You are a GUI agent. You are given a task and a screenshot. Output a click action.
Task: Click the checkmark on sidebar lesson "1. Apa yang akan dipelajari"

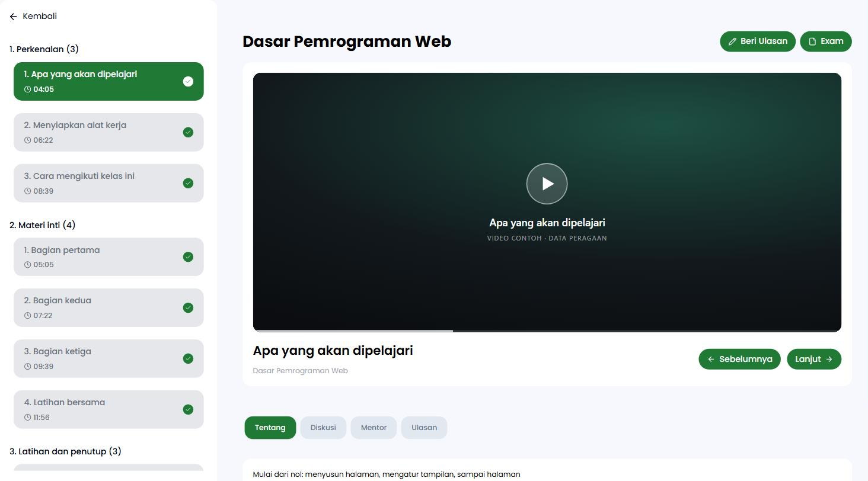coord(188,82)
